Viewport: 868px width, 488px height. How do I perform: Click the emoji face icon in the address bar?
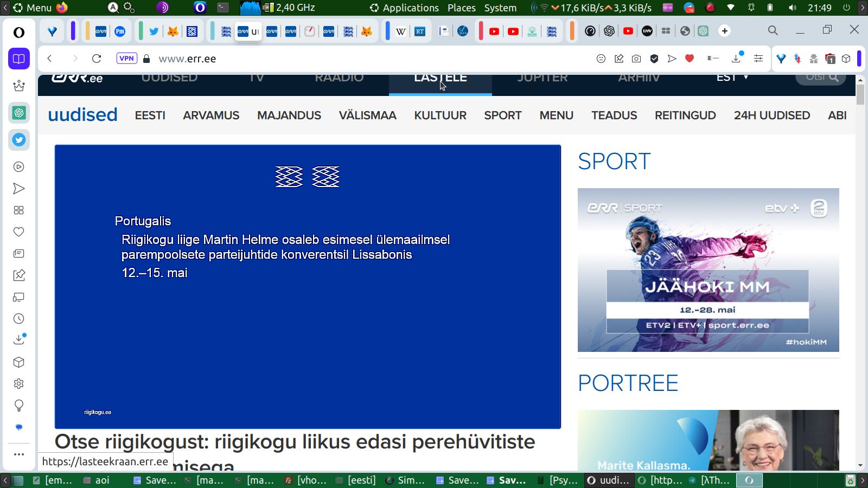pyautogui.click(x=601, y=59)
